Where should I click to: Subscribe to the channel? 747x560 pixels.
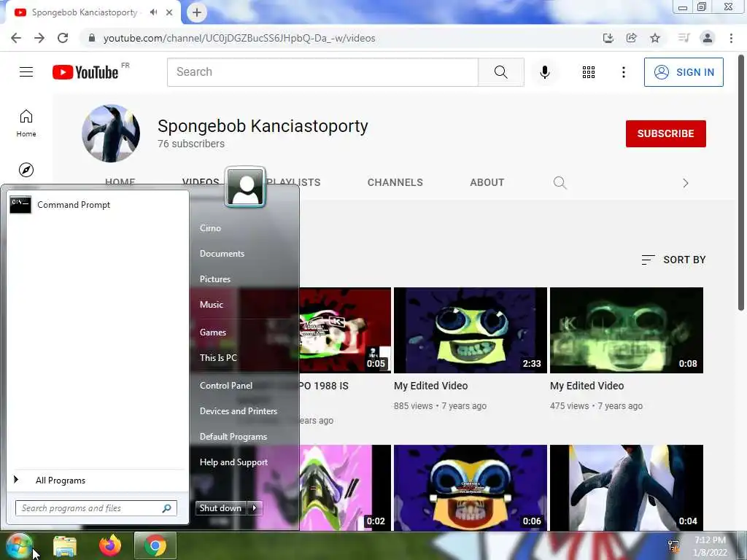pos(665,134)
